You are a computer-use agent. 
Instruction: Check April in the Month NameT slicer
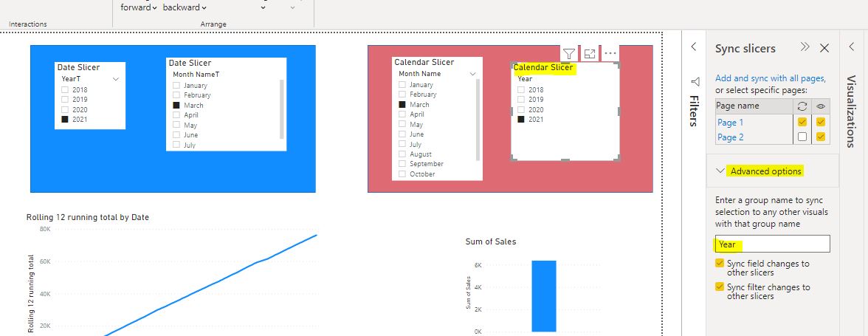(x=176, y=115)
